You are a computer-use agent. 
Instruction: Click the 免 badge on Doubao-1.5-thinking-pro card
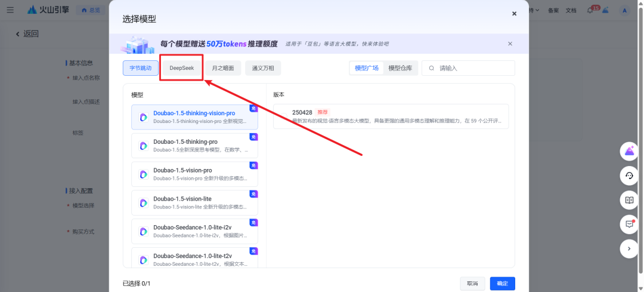254,137
